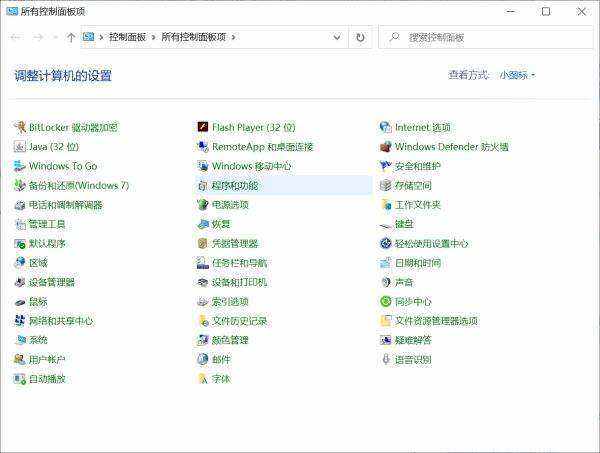Open the 文件资源管理器选项 icon
600x453 pixels.
tap(385, 321)
